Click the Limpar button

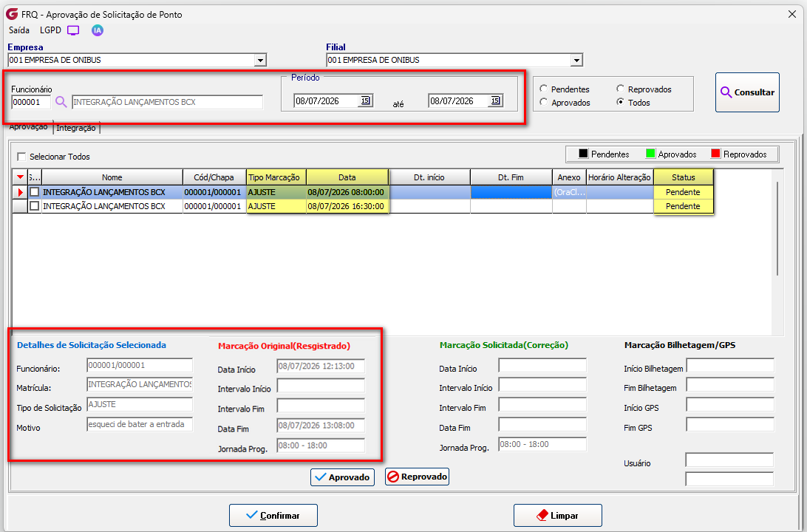(558, 515)
